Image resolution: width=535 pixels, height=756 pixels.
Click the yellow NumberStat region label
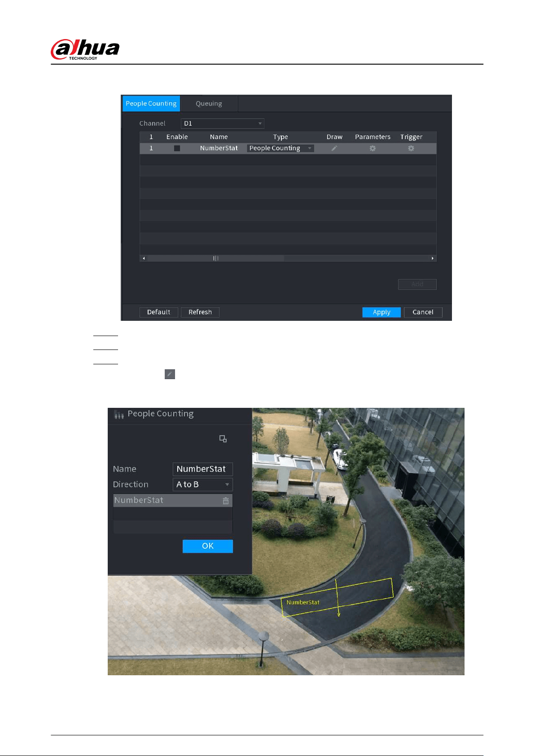coord(303,603)
